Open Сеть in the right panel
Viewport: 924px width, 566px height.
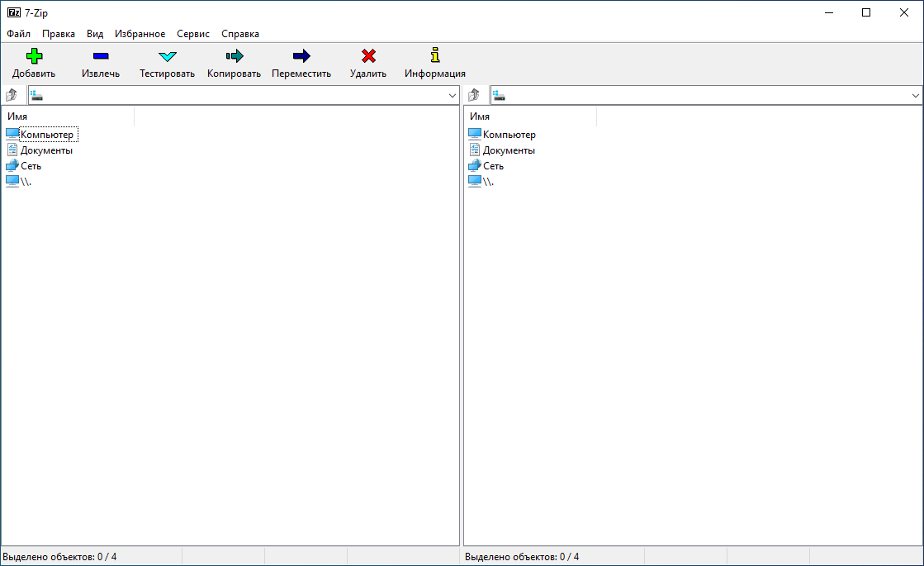tap(494, 165)
